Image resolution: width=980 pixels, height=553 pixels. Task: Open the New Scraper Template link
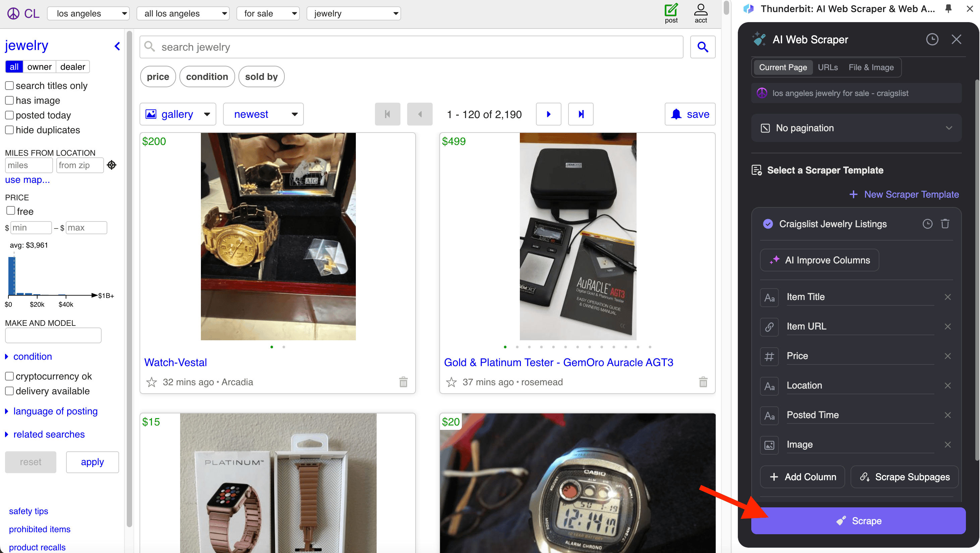[904, 194]
